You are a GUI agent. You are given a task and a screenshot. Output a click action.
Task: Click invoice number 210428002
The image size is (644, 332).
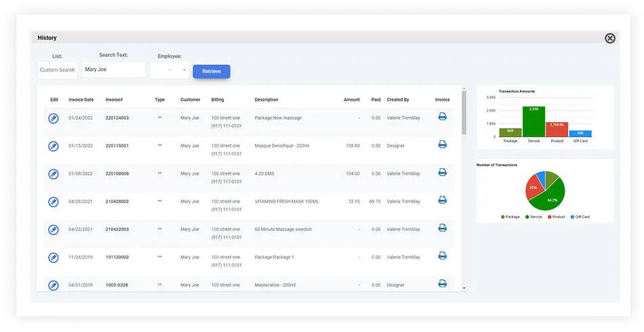[117, 201]
